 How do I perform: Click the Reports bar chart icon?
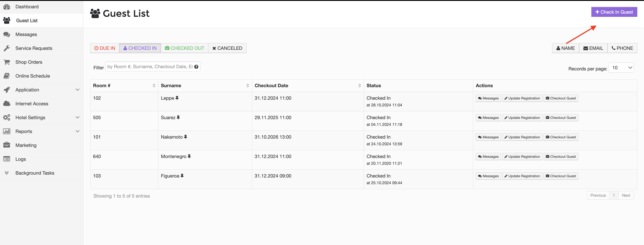7,131
